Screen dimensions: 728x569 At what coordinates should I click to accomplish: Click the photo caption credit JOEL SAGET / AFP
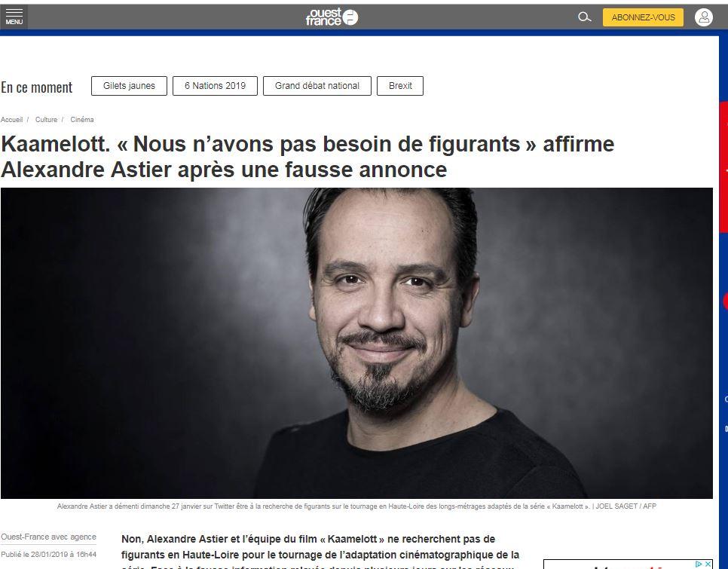[x=626, y=506]
